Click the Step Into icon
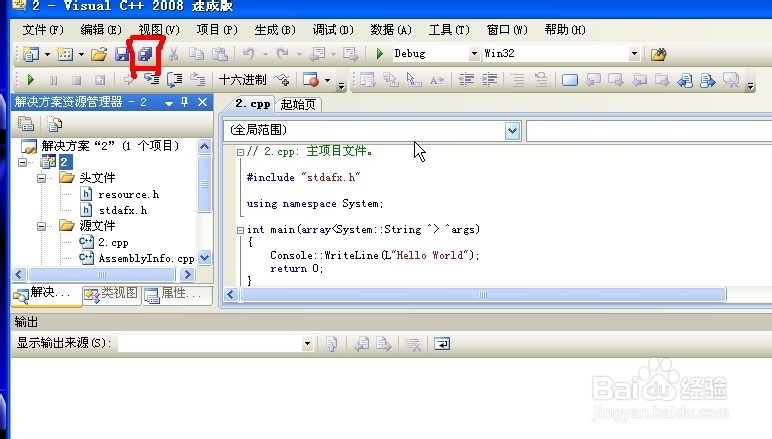This screenshot has height=439, width=772. point(152,79)
